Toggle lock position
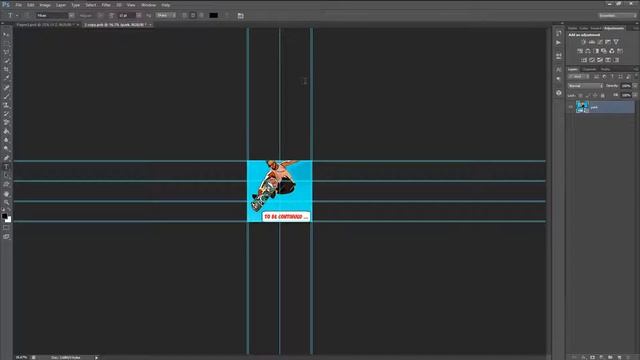640x360 pixels. point(595,96)
